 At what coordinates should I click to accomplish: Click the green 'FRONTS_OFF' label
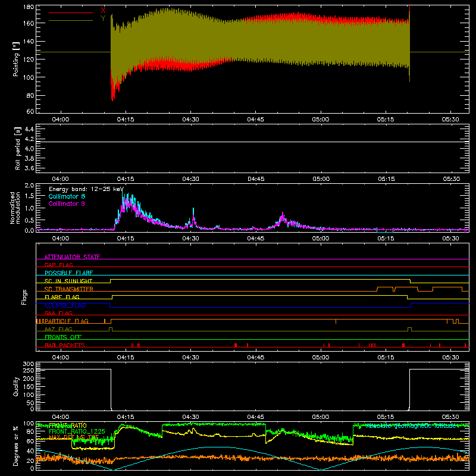click(63, 337)
